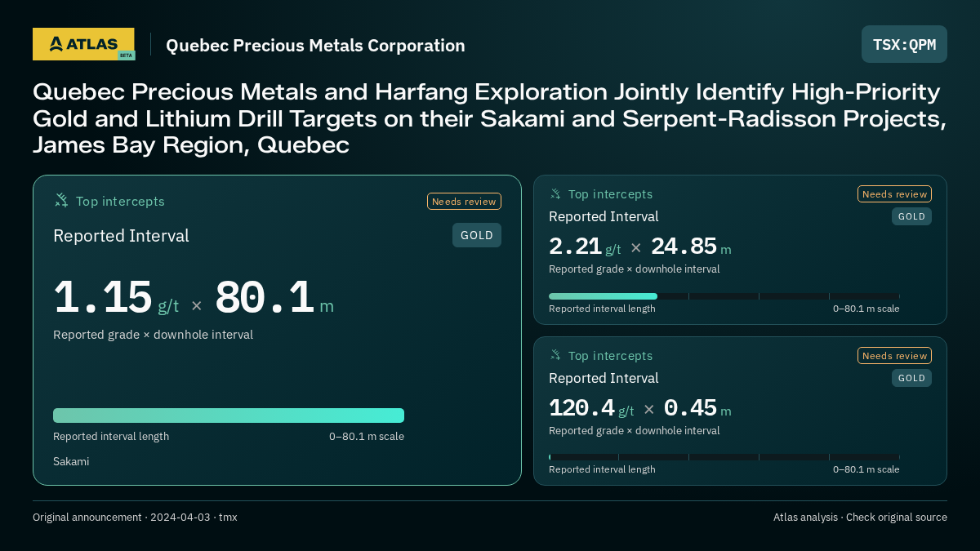980x551 pixels.
Task: Click Top intercepts label in the 2.21 g/t card
Action: tap(610, 194)
